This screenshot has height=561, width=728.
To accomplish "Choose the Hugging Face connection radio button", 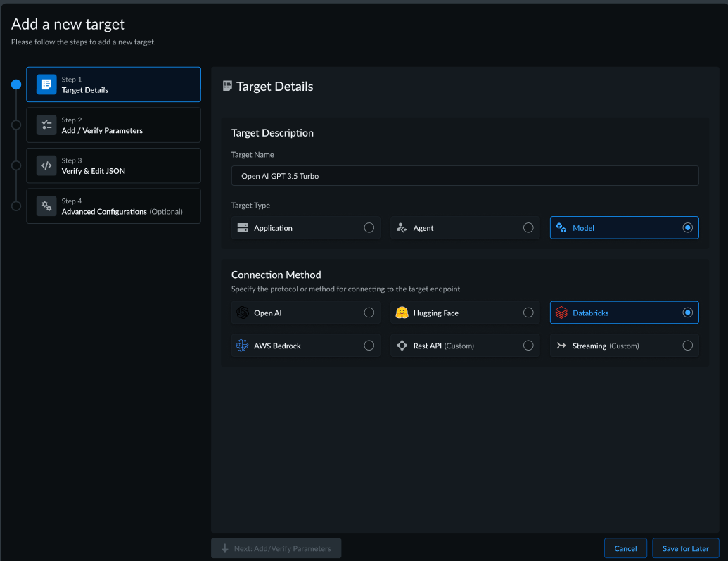I will (528, 313).
